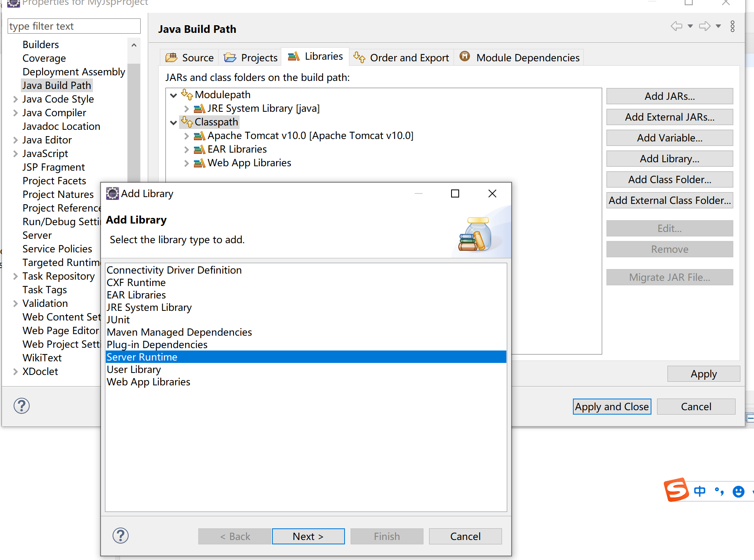Click the Module Dependencies tab icon

click(465, 56)
